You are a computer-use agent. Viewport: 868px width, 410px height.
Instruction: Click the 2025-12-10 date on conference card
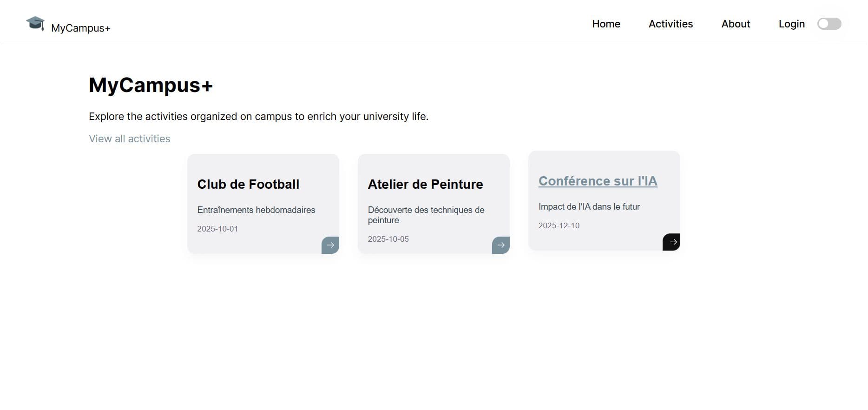(x=559, y=225)
